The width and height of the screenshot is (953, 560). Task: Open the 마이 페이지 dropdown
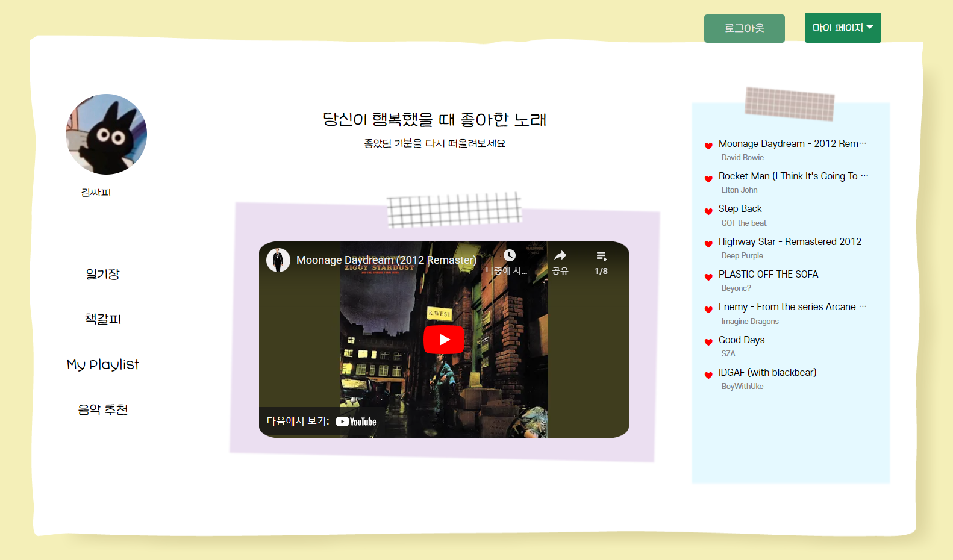[843, 28]
